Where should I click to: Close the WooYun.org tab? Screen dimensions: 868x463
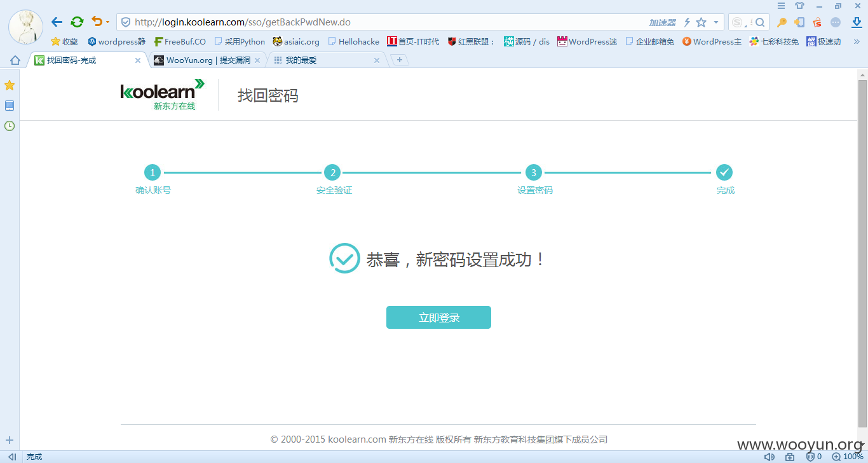pyautogui.click(x=257, y=60)
